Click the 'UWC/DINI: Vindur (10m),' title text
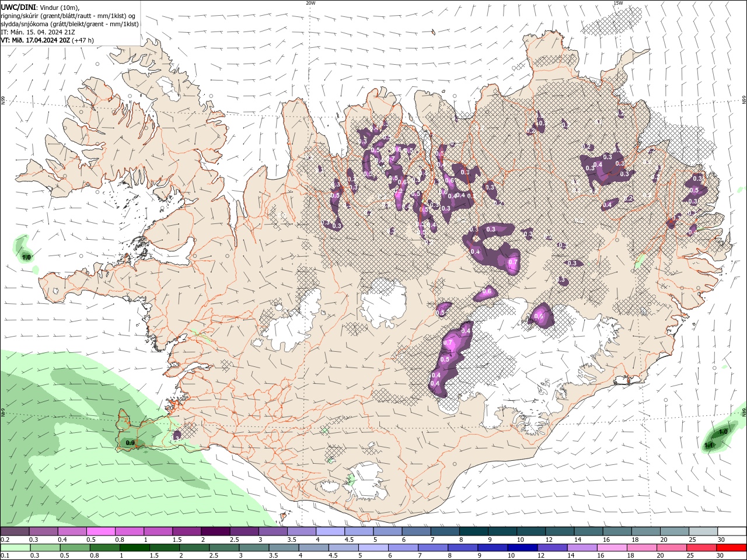 (x=40, y=7)
